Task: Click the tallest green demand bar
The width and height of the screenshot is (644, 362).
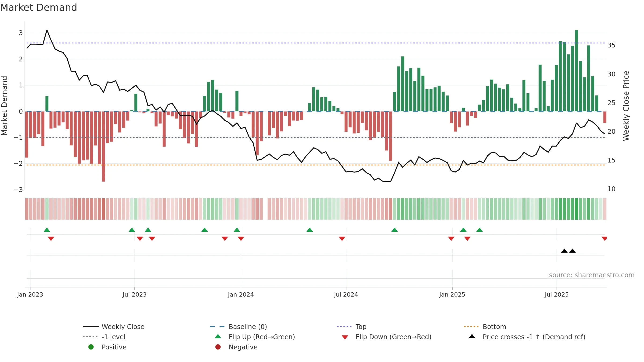Action: tap(576, 71)
